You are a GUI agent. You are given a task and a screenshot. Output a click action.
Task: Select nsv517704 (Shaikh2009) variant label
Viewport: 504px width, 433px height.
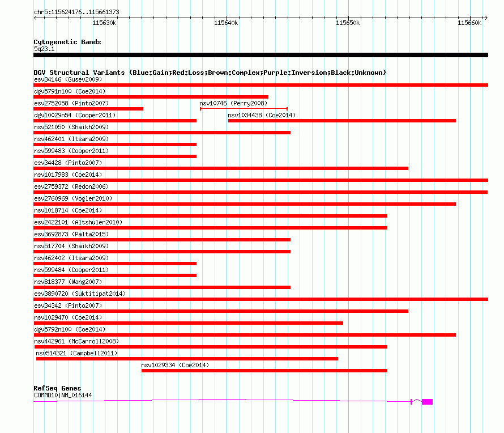tap(71, 246)
